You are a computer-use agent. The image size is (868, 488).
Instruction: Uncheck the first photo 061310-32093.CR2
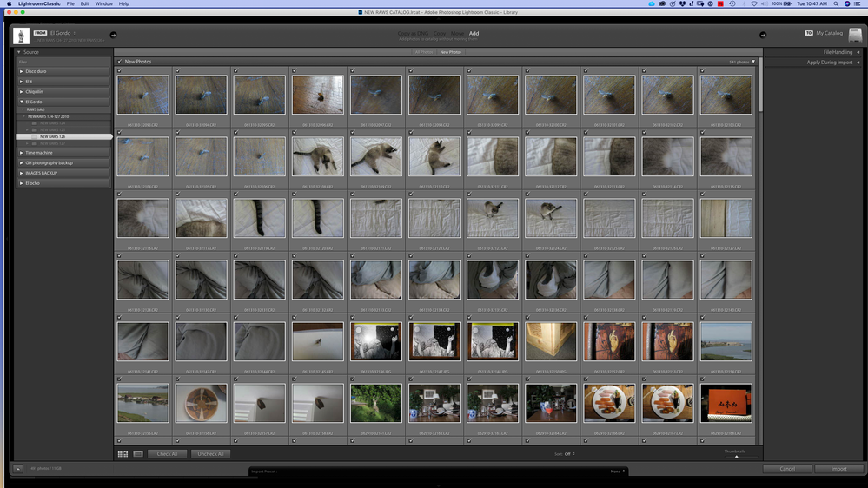119,71
